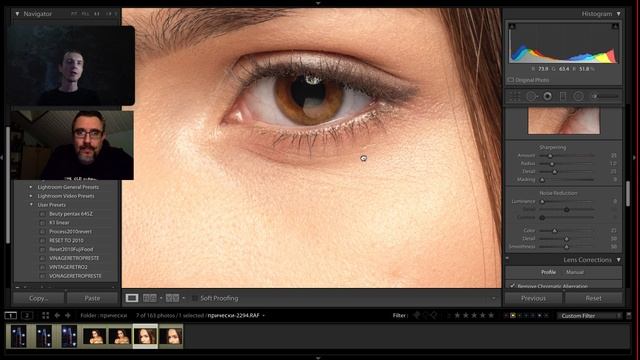Select main window display button 1
Screen dimensions: 640x360
point(11,316)
